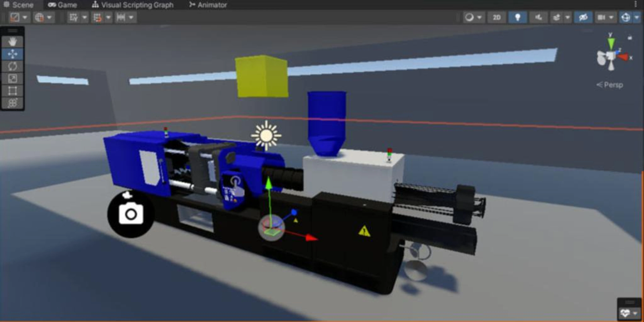
Task: Select the camera gizmo icon in scene
Action: click(131, 214)
